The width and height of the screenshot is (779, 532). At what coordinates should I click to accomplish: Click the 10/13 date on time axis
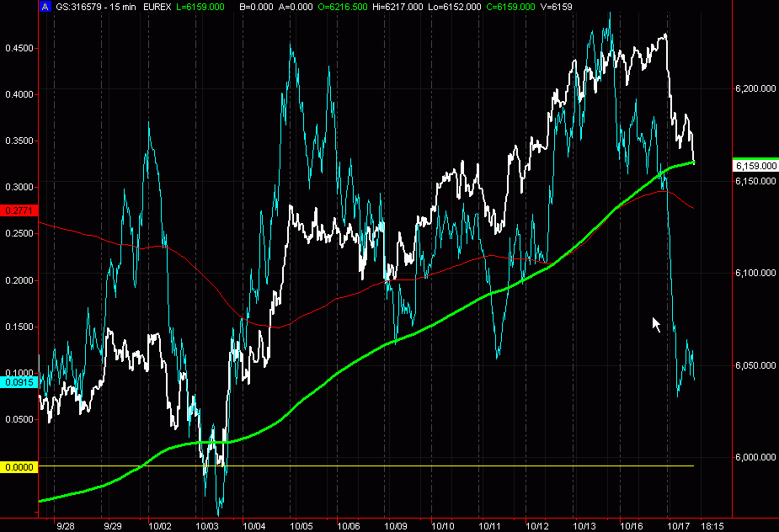click(584, 526)
